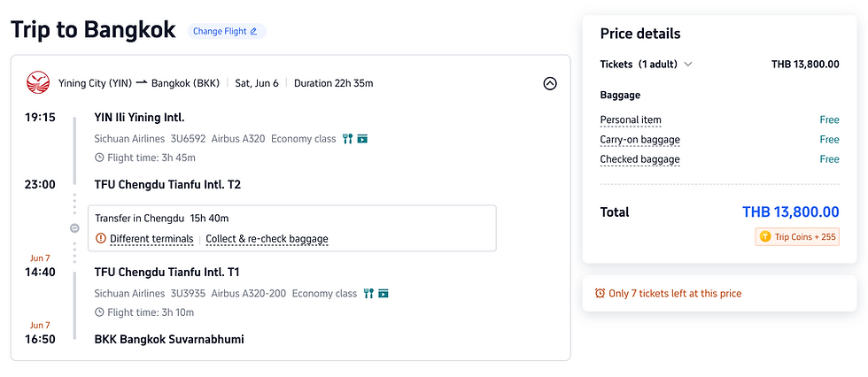This screenshot has width=868, height=377.
Task: Open Collect & re-check baggage details
Action: click(267, 238)
